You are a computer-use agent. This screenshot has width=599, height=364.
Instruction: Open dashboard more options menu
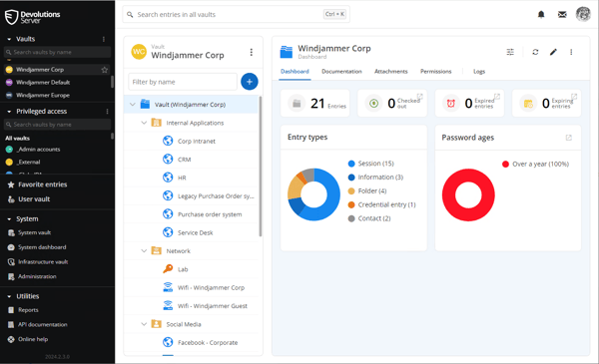(571, 52)
